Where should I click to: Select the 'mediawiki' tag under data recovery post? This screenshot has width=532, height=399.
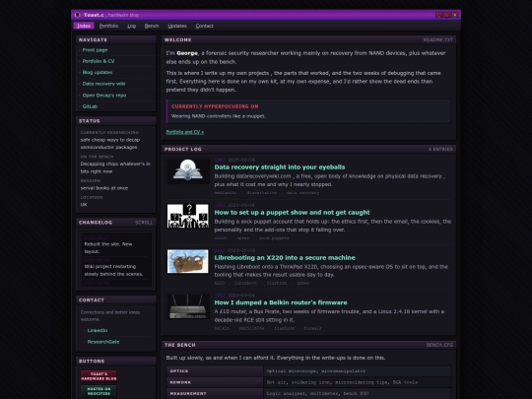226,193
